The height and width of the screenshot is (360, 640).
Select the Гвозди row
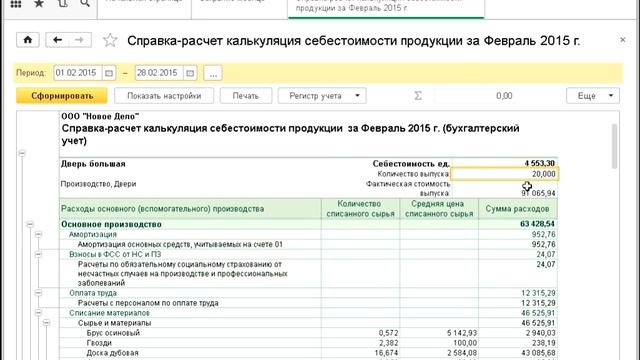point(308,343)
